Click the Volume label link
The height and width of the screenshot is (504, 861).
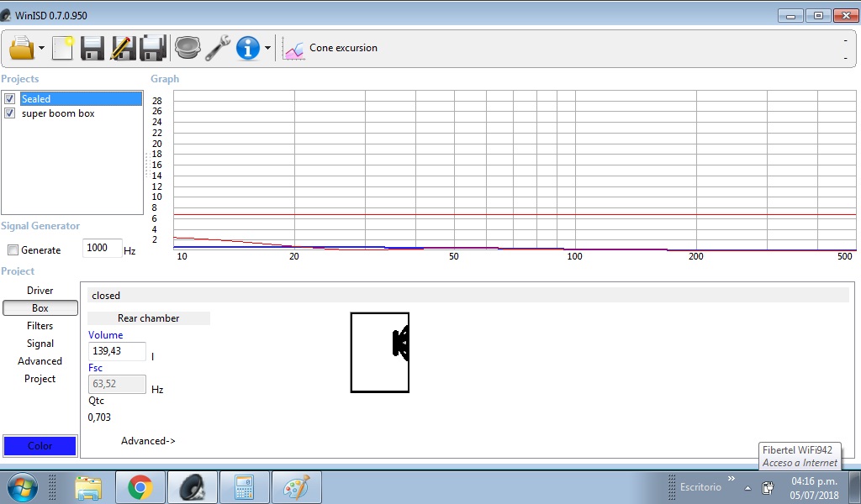tap(105, 335)
